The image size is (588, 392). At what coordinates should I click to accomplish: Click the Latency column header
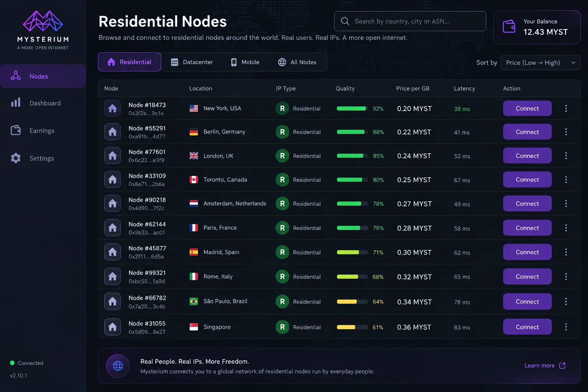464,88
